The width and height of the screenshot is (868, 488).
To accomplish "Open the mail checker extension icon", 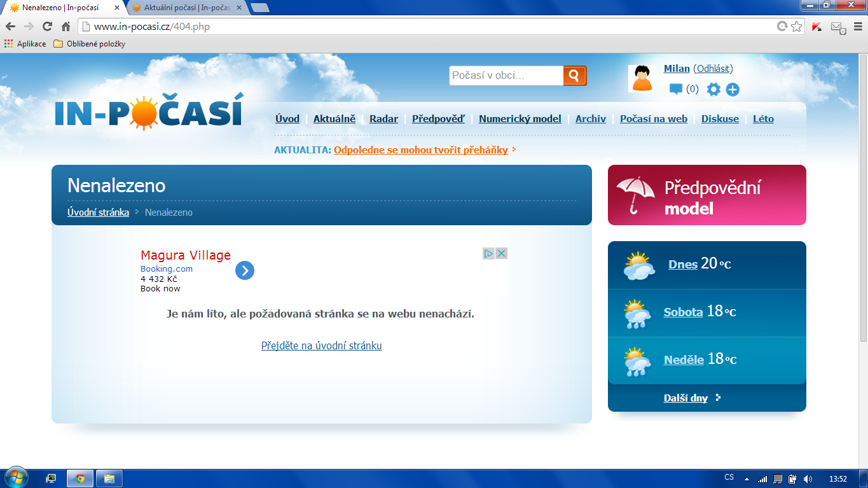I will 838,27.
